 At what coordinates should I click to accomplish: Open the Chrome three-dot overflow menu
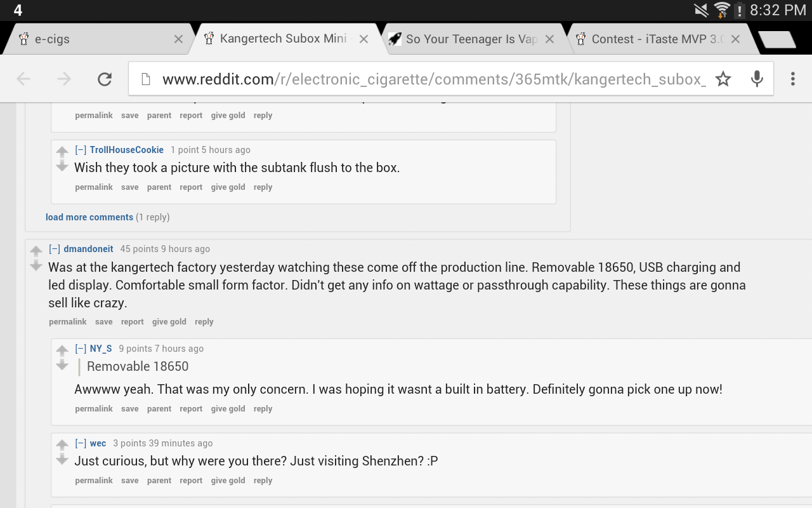[792, 79]
